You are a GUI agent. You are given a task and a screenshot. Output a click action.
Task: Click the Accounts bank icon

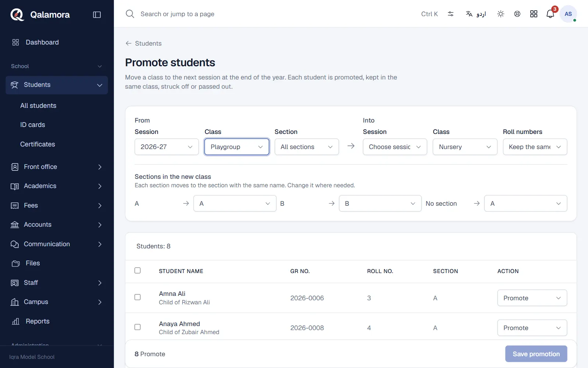pos(14,225)
